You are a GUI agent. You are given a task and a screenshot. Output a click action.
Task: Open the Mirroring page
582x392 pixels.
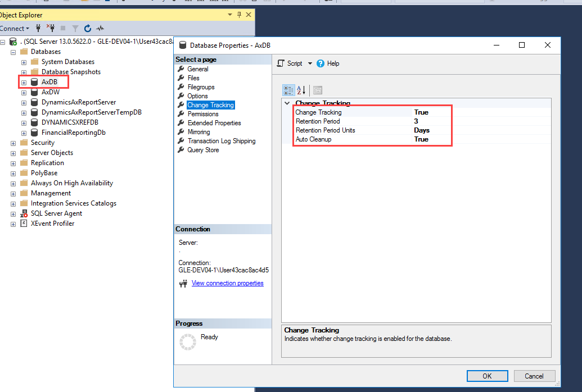[x=198, y=131]
